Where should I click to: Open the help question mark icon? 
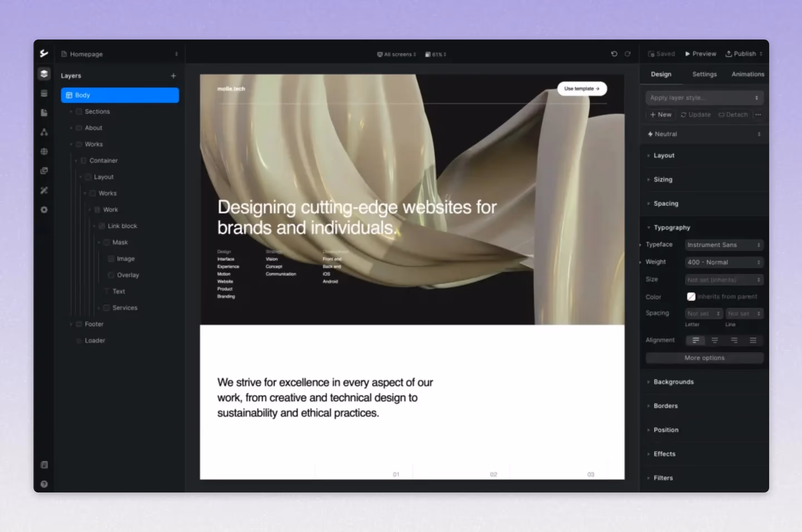pos(44,484)
